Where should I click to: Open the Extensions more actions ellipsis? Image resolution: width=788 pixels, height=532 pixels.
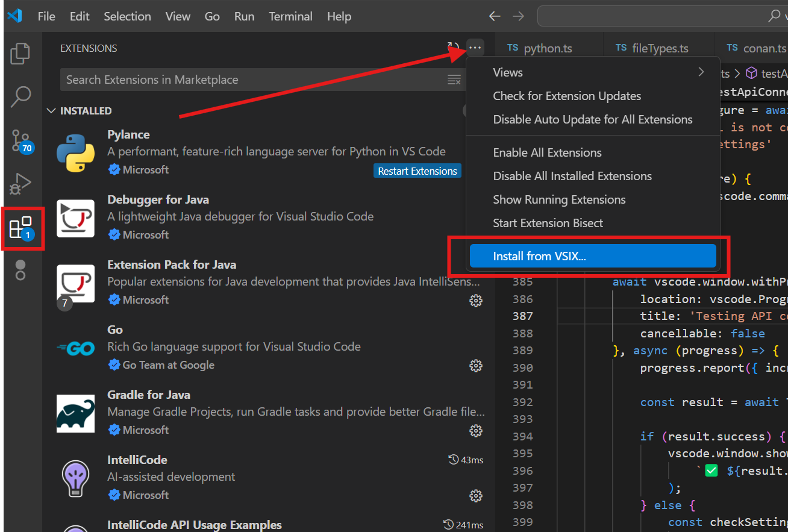click(x=475, y=48)
